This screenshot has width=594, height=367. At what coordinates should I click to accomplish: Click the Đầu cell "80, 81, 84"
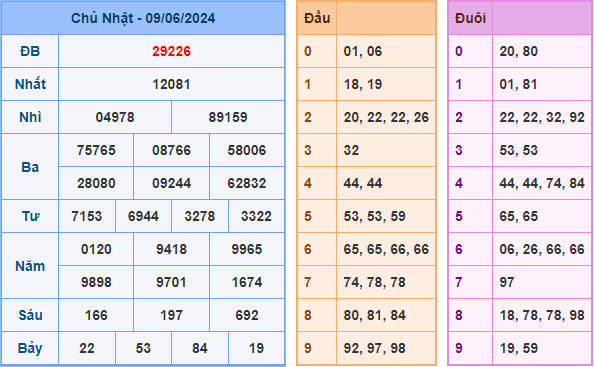[386, 315]
